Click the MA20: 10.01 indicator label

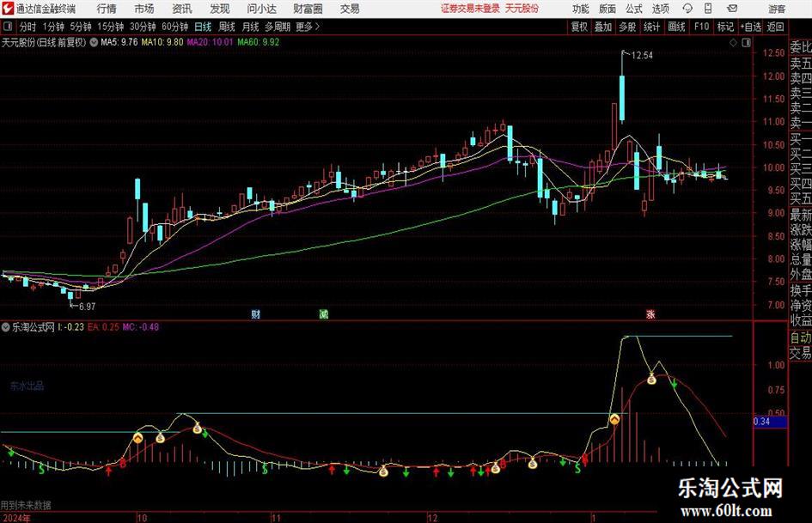pos(210,42)
